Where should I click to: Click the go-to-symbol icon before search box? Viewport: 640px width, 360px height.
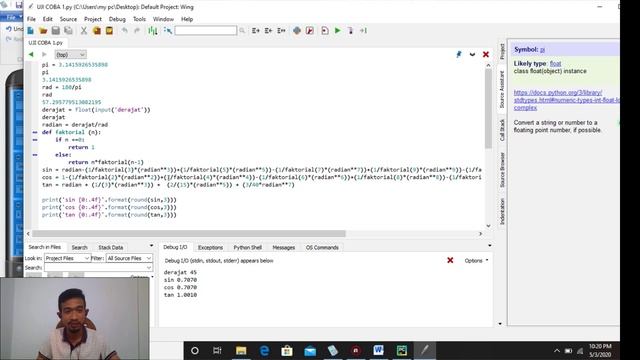168,31
